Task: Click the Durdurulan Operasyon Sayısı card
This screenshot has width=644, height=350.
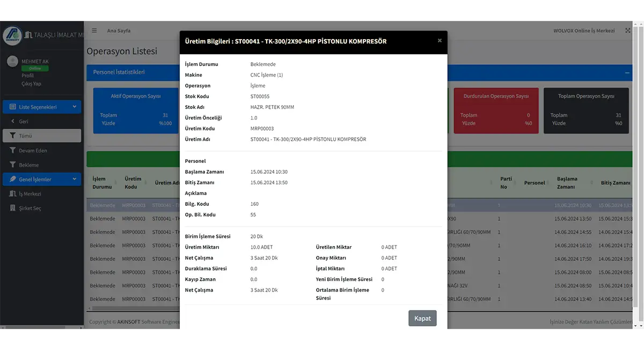Action: click(496, 110)
